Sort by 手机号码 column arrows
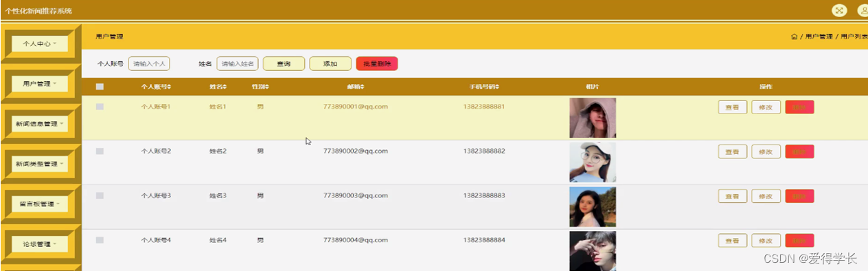 click(497, 87)
